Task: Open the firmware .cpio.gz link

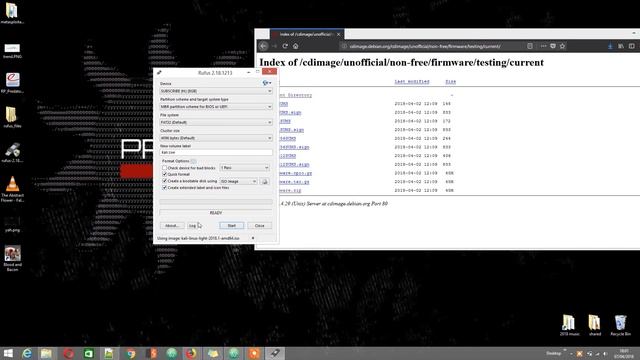Action: pos(296,173)
